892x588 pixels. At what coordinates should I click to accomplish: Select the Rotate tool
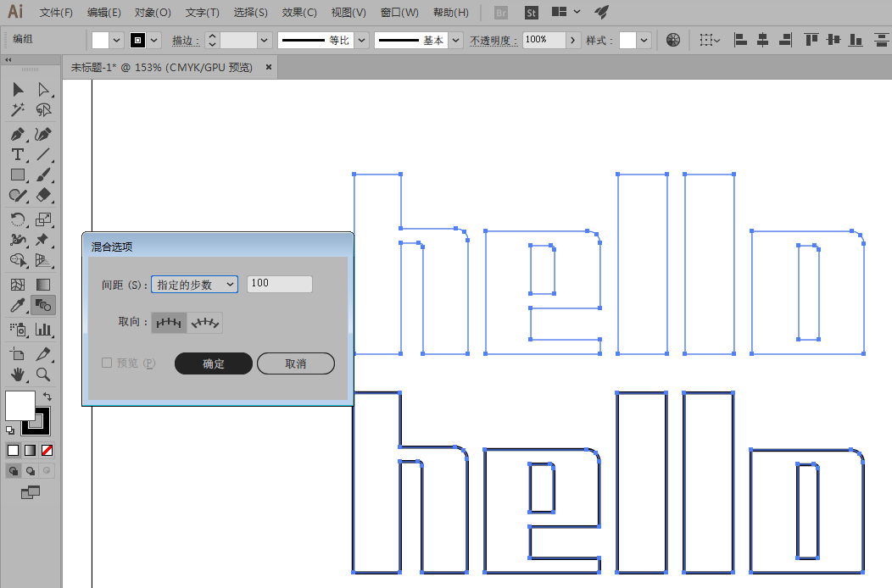(18, 219)
